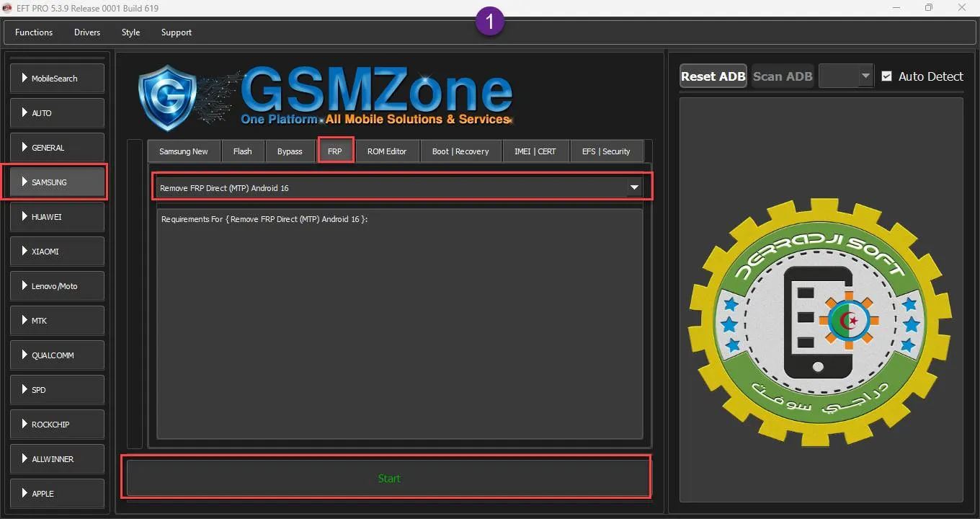Open the ADB device dropdown
The width and height of the screenshot is (980, 519).
point(846,76)
